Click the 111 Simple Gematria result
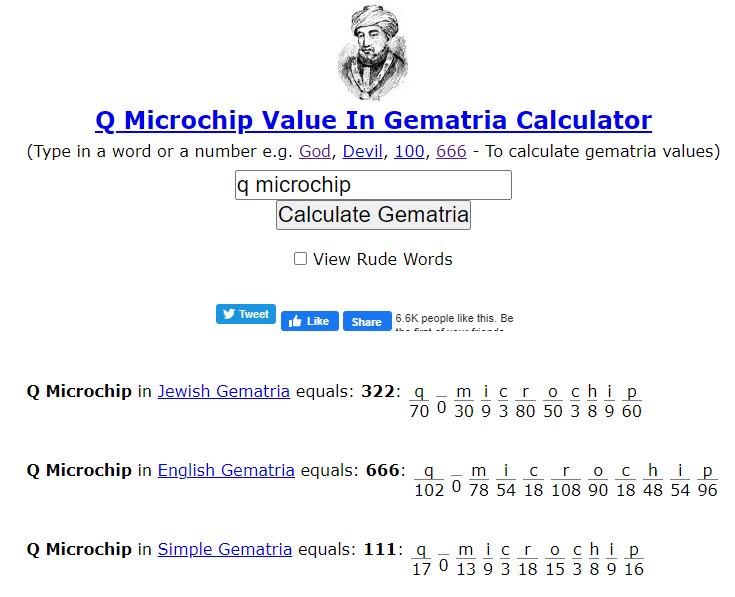This screenshot has height=597, width=735. pos(378,549)
